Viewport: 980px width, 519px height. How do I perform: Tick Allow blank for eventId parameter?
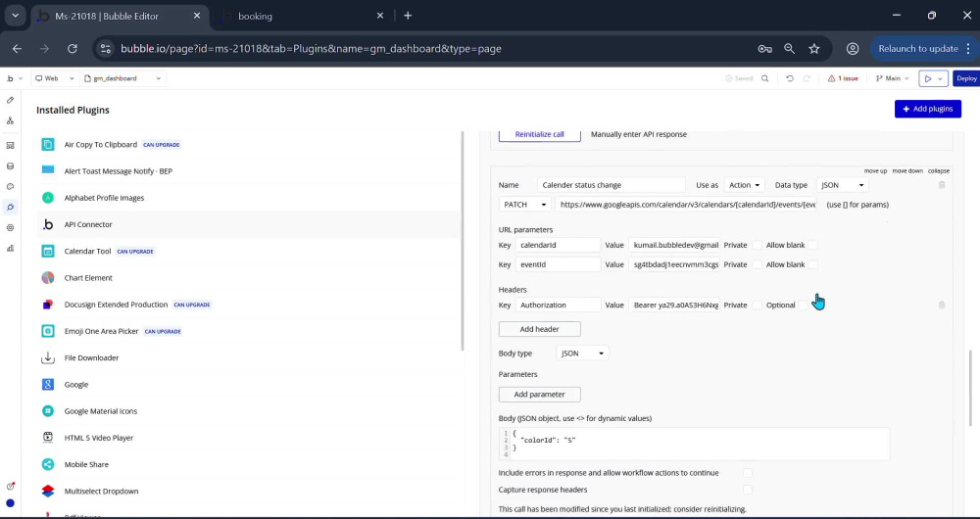click(x=812, y=264)
